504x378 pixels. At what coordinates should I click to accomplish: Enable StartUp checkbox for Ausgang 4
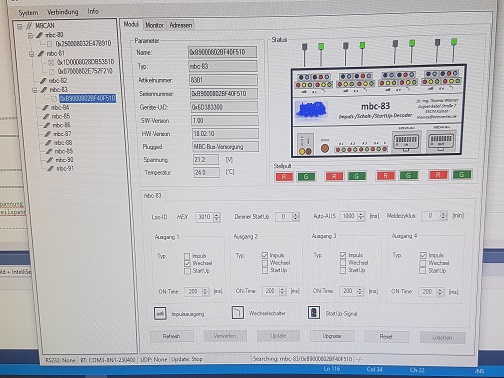422,270
